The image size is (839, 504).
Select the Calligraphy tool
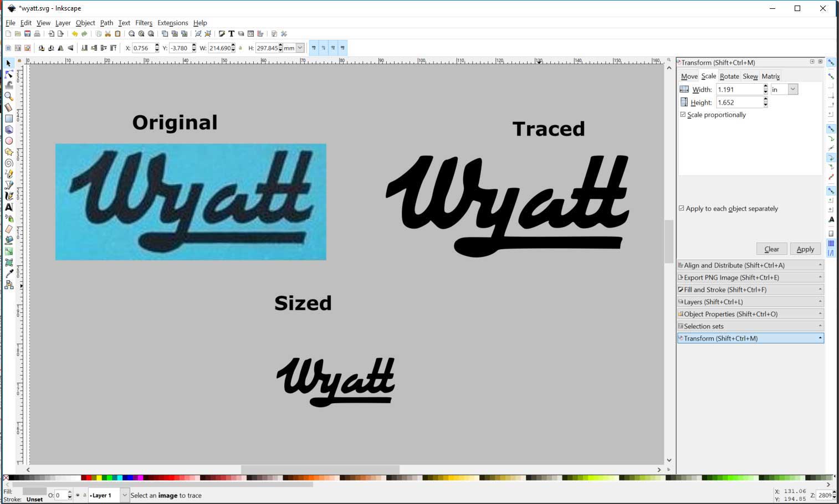click(8, 196)
